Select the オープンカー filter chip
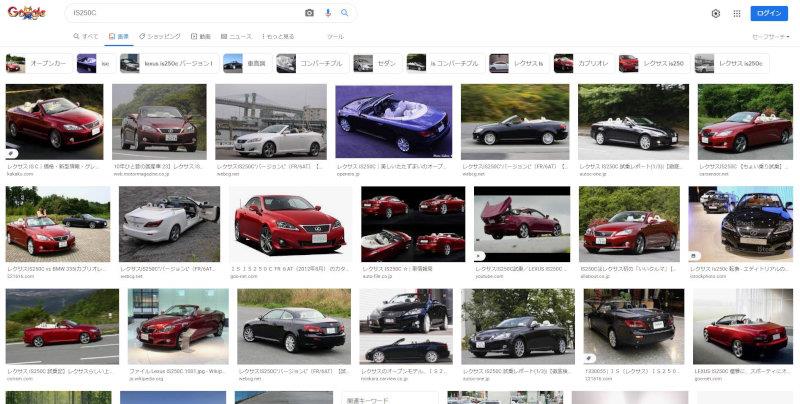 39,64
